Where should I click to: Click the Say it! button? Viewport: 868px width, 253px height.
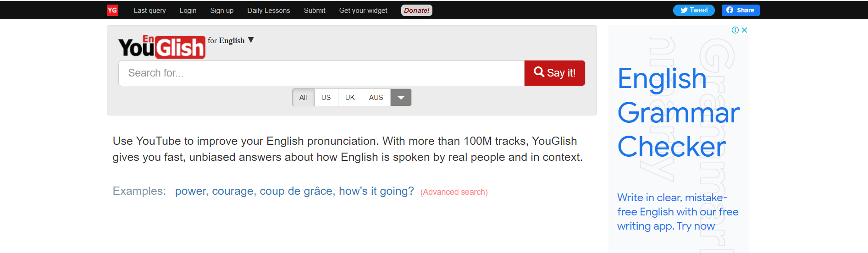(555, 73)
